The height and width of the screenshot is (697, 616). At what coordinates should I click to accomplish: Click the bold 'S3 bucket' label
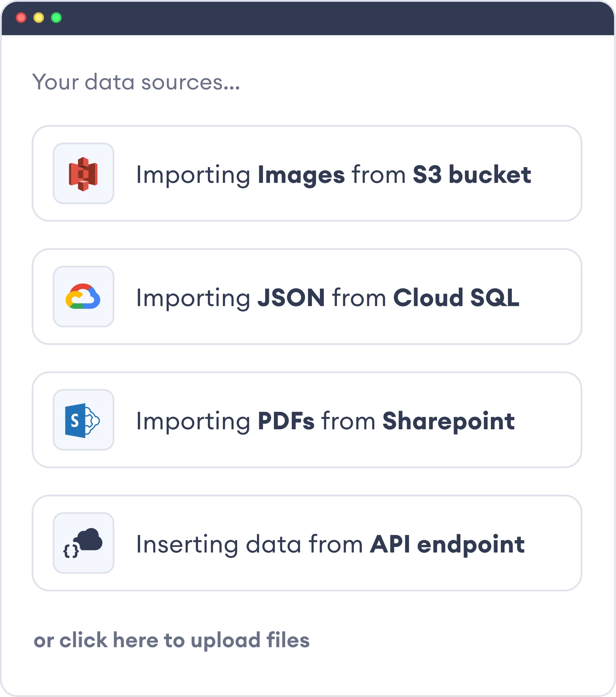click(x=472, y=175)
